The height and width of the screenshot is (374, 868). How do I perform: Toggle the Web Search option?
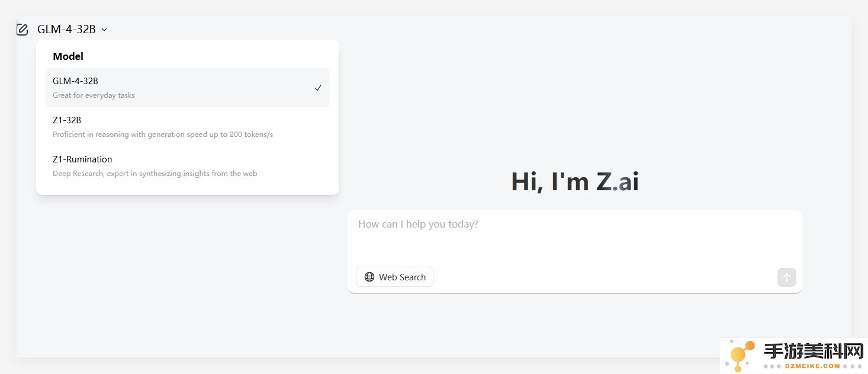(x=394, y=277)
